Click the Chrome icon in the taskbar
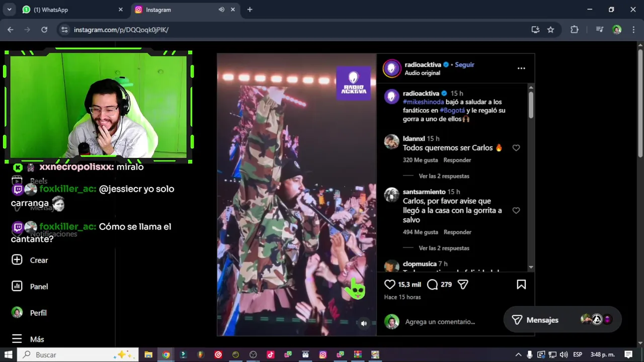The height and width of the screenshot is (362, 644). click(166, 354)
